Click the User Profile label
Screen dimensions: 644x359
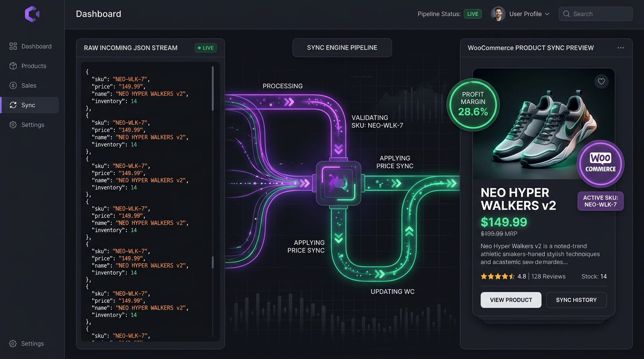525,14
